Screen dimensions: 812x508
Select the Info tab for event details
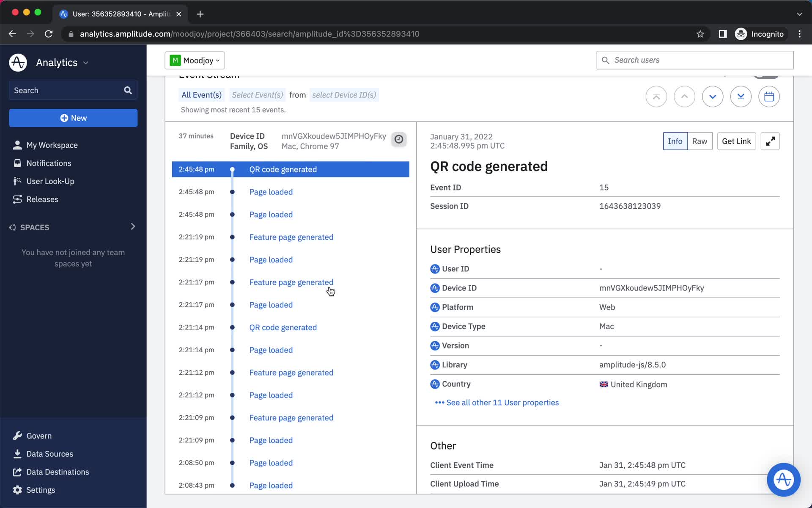[x=675, y=141]
